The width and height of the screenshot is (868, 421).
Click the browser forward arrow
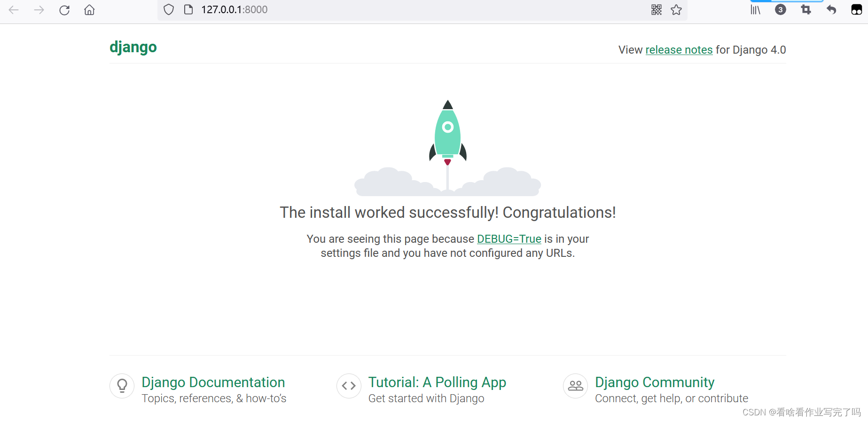tap(39, 10)
